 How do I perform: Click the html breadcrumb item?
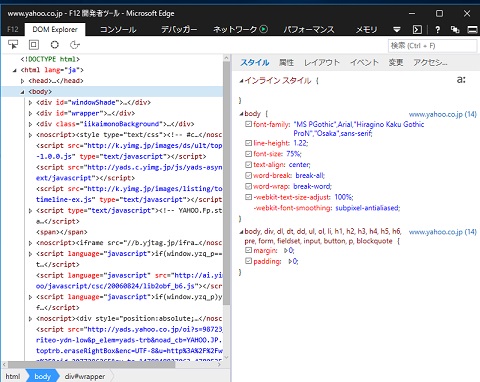pos(13,376)
